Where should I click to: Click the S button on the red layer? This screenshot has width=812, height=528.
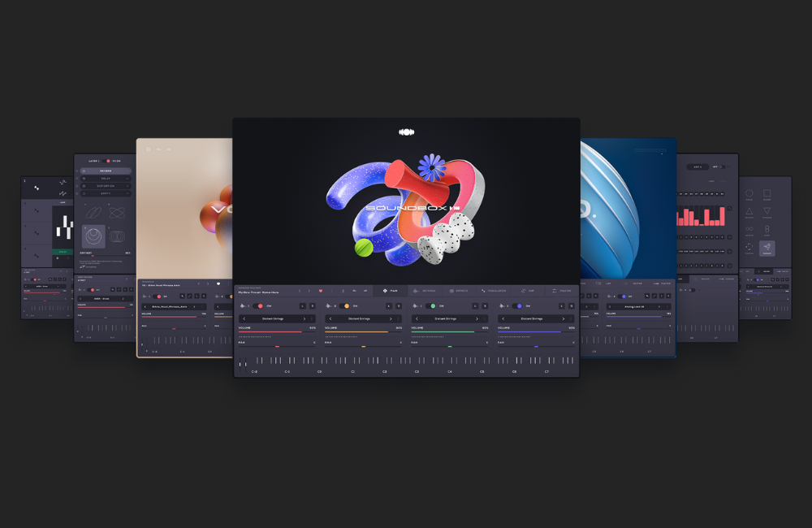313,306
